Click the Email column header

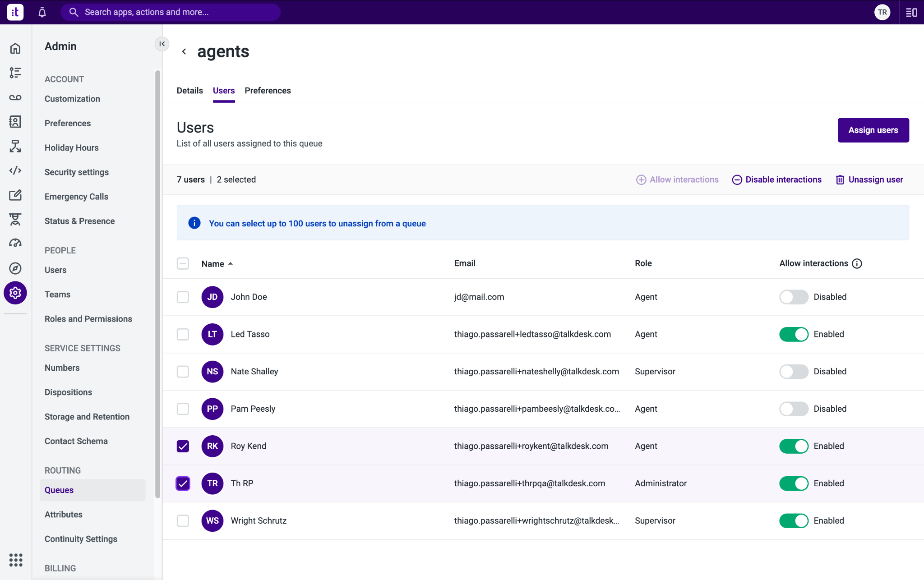[465, 263]
